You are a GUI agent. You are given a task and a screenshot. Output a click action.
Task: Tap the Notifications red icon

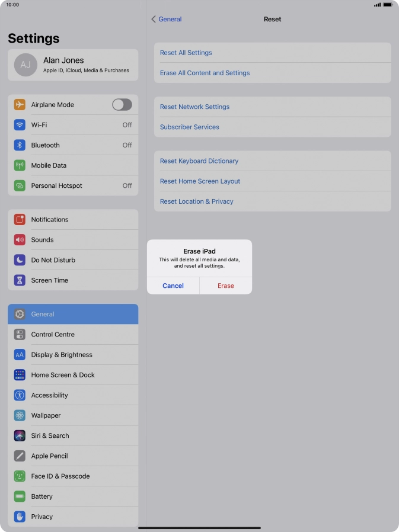coord(20,220)
